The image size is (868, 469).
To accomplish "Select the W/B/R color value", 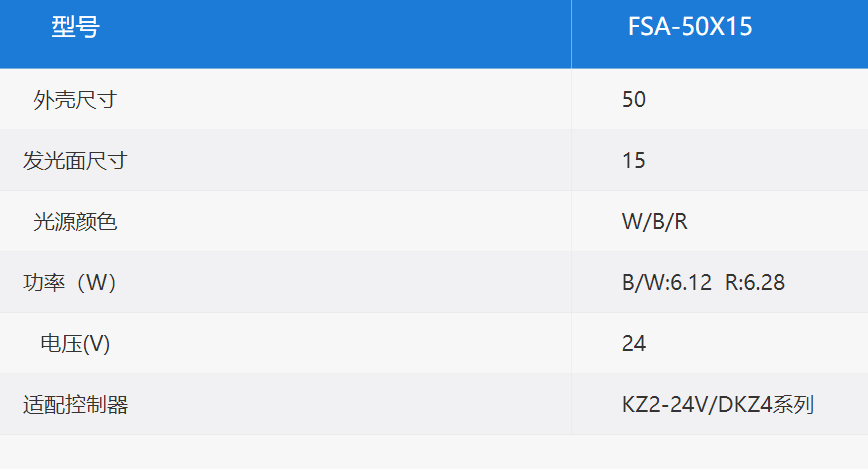I will tap(654, 221).
